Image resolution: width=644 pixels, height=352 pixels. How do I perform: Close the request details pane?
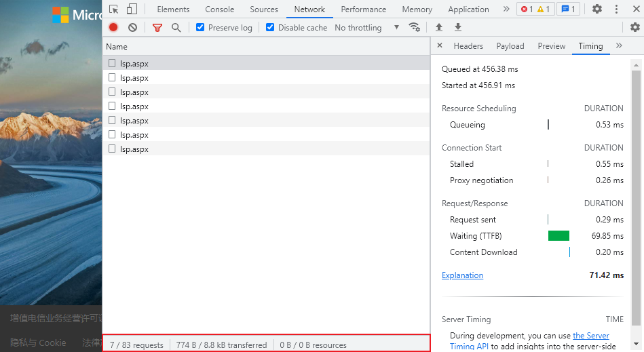coord(440,46)
